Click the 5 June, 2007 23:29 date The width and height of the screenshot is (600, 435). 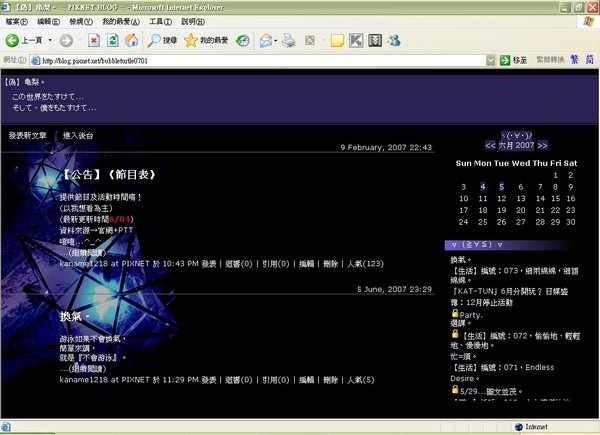[395, 289]
